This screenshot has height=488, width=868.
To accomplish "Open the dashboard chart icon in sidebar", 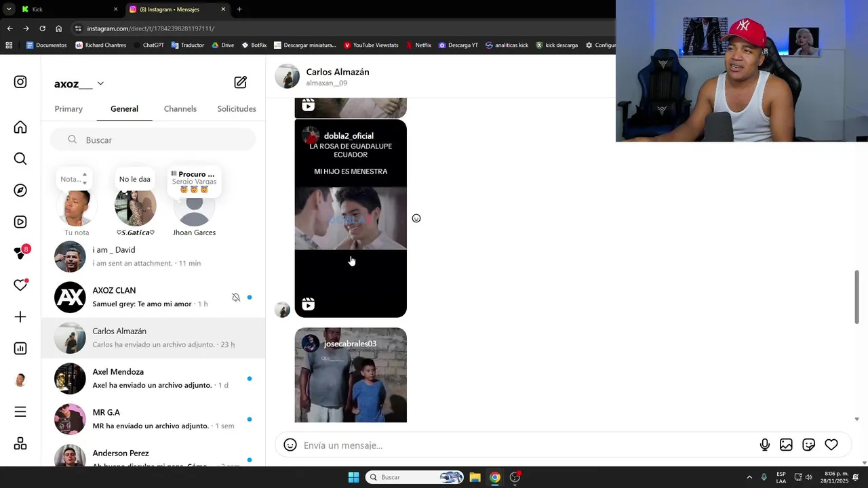I will pos(20,348).
